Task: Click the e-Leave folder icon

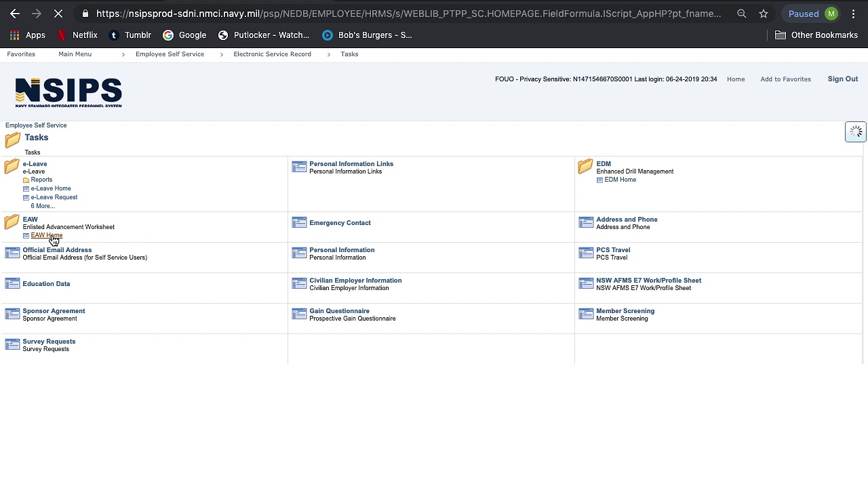Action: 12,167
